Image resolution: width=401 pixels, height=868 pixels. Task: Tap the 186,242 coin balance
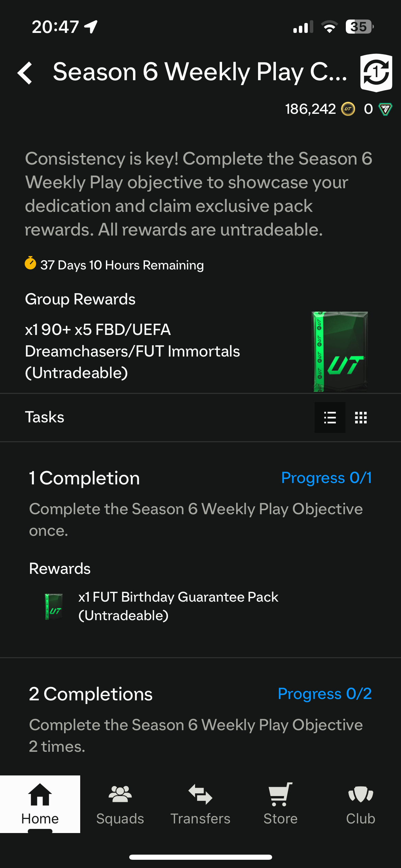click(x=310, y=109)
